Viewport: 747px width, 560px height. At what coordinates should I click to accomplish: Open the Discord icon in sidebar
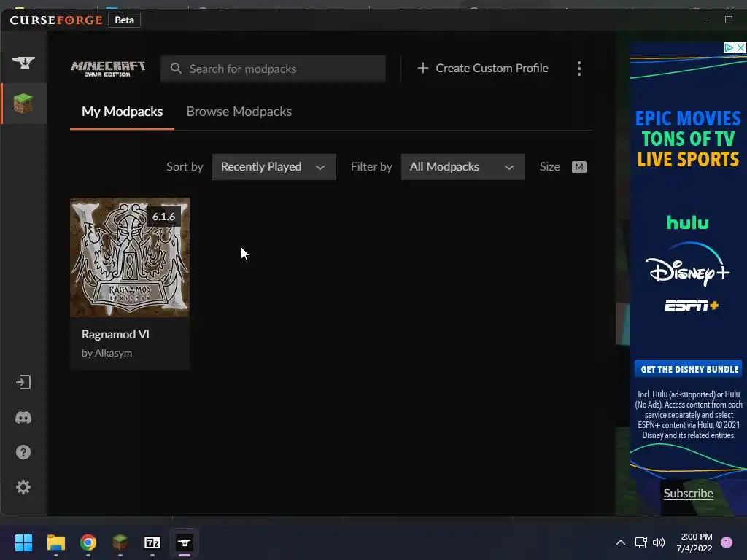[23, 418]
